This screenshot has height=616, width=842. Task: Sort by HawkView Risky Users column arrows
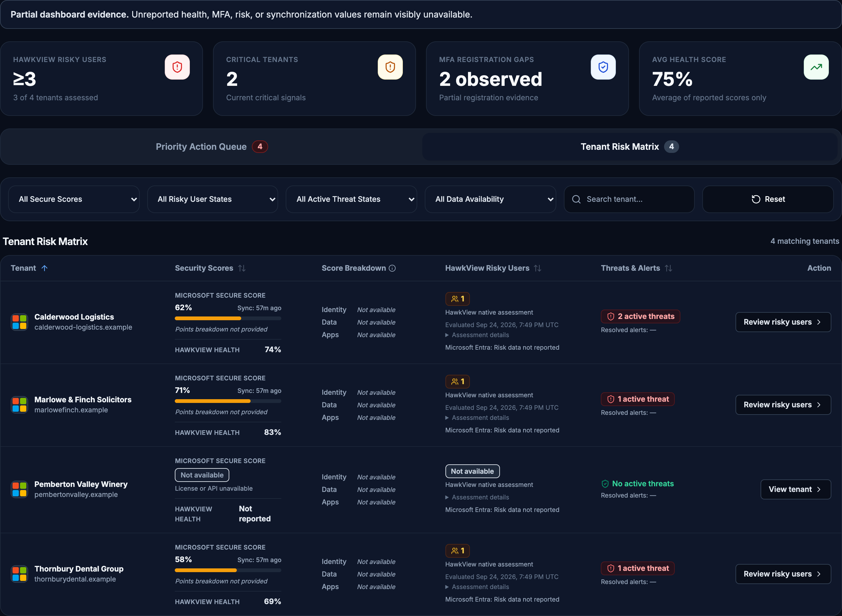tap(538, 268)
